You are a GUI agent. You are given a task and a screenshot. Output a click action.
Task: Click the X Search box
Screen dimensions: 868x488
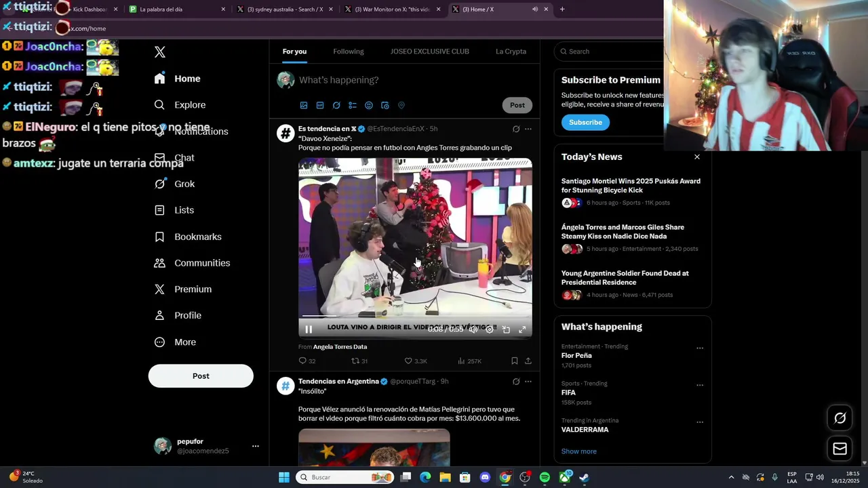[x=610, y=52]
